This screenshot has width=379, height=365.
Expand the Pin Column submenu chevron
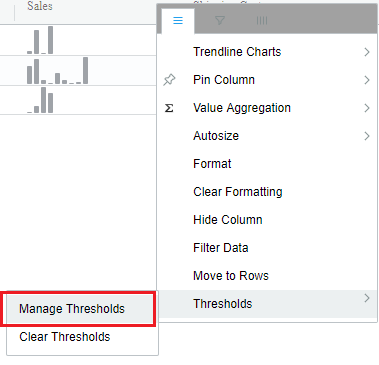pyautogui.click(x=367, y=80)
